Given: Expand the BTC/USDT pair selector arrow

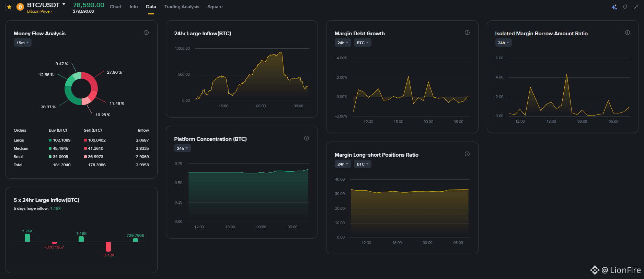Looking at the screenshot, I should [64, 4].
